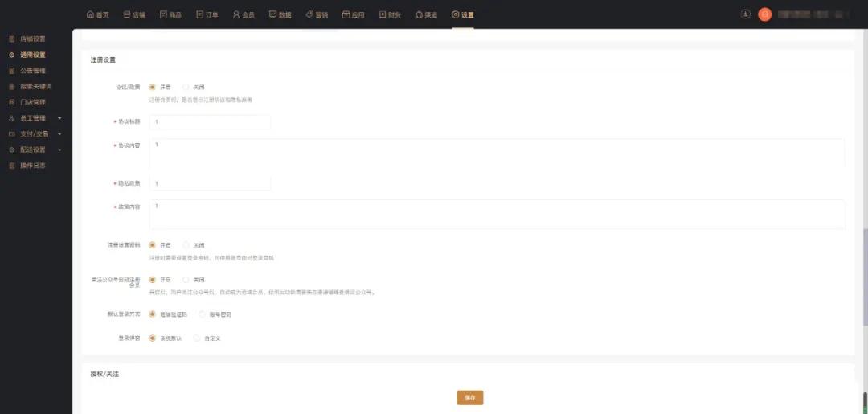
Task: Open 商品 with its top-nav icon
Action: (163, 15)
